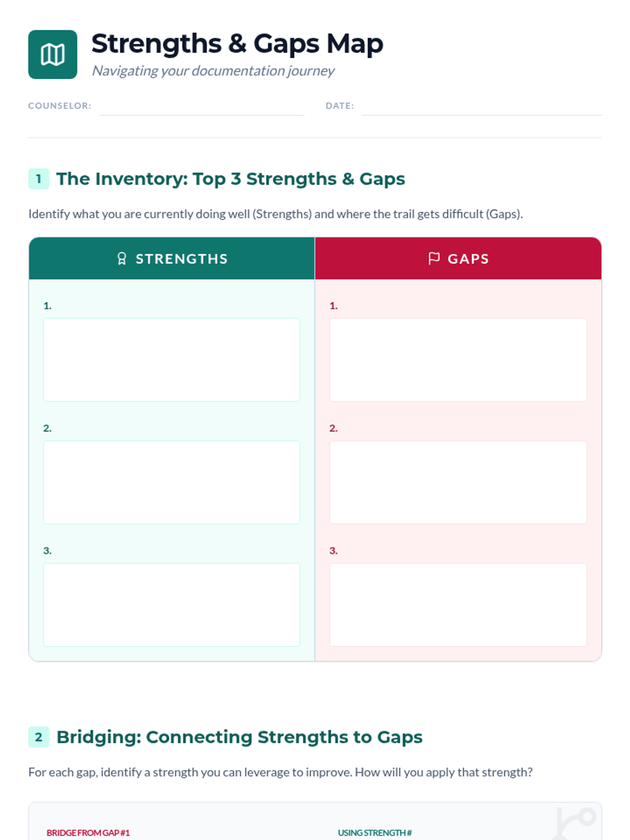Click the "Strengths & Gaps Map" title
630x840 pixels.
(x=237, y=44)
